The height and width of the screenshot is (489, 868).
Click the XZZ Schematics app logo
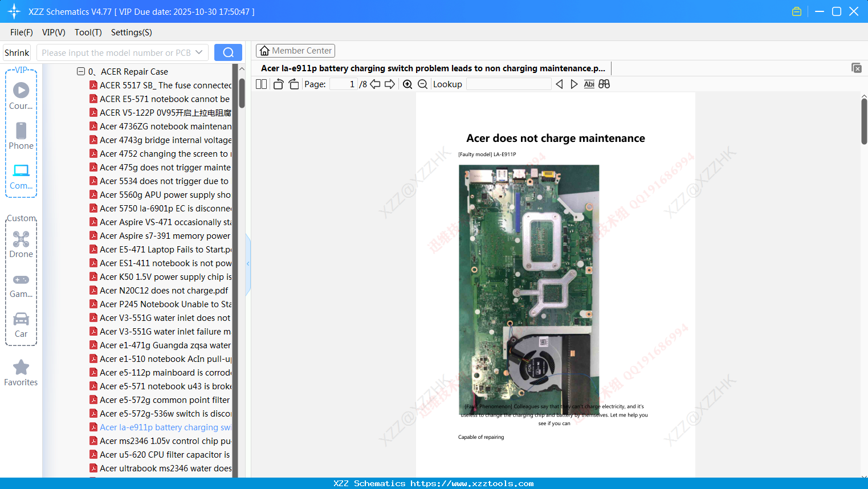coord(14,11)
